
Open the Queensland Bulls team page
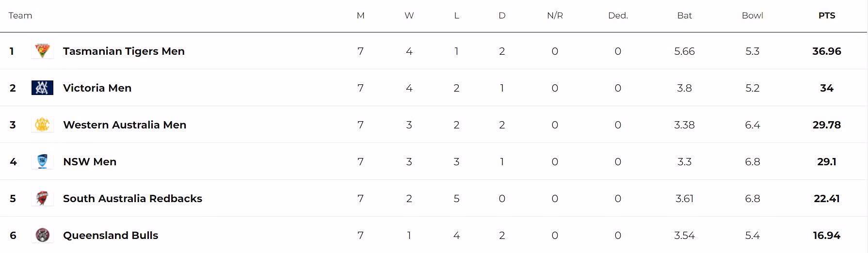pos(111,235)
